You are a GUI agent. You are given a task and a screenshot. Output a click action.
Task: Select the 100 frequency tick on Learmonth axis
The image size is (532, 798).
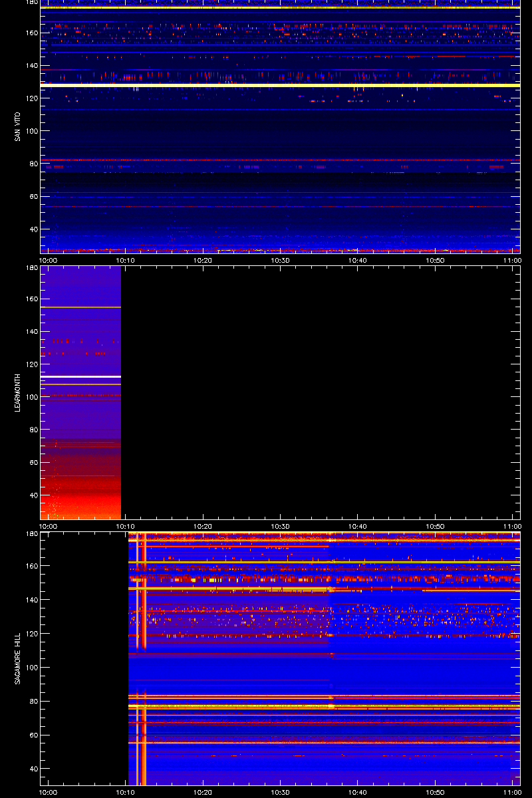click(31, 397)
